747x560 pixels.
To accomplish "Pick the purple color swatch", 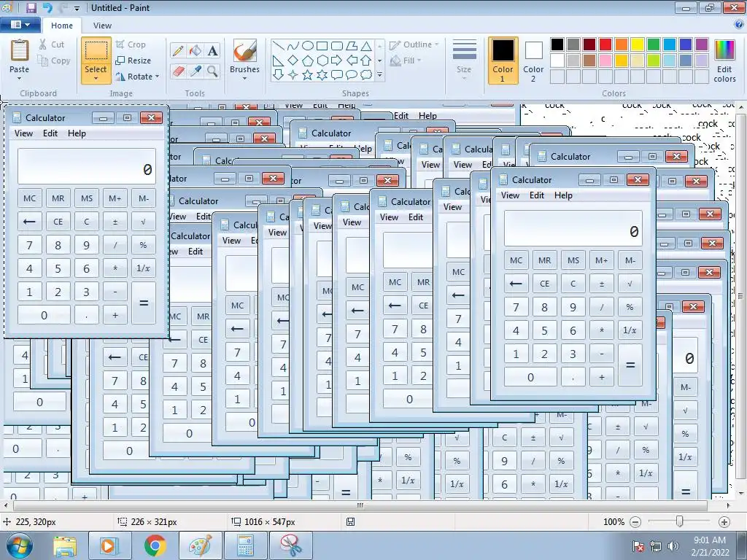I will 702,44.
